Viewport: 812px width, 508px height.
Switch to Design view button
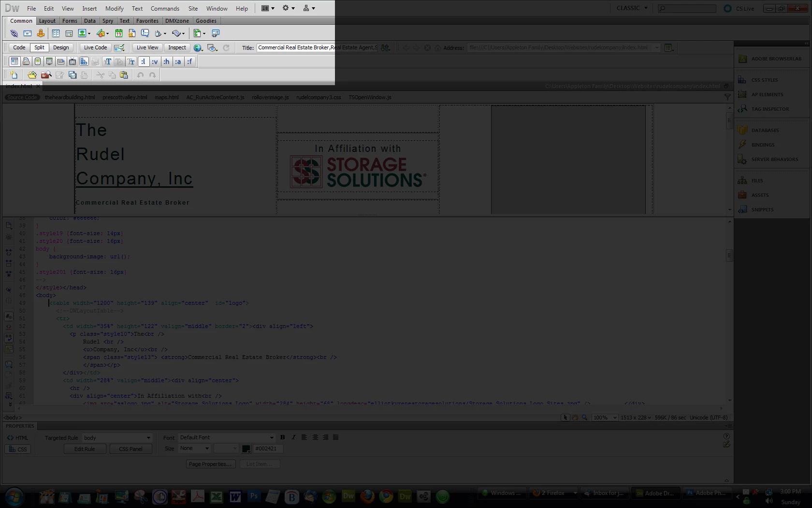tap(61, 47)
